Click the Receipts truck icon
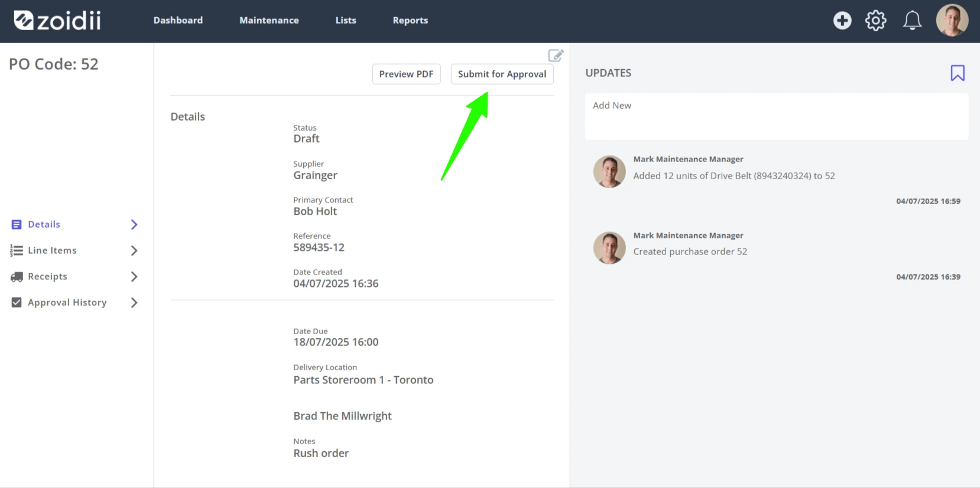The image size is (980, 488). [x=17, y=277]
